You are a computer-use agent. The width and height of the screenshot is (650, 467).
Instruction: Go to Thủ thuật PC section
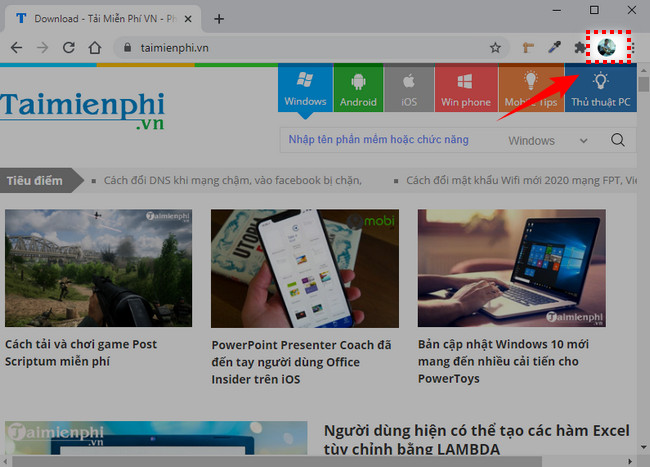click(x=600, y=89)
